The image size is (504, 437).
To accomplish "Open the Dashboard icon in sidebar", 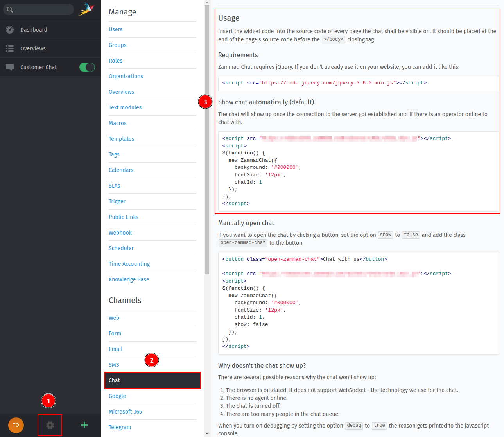I will [10, 30].
